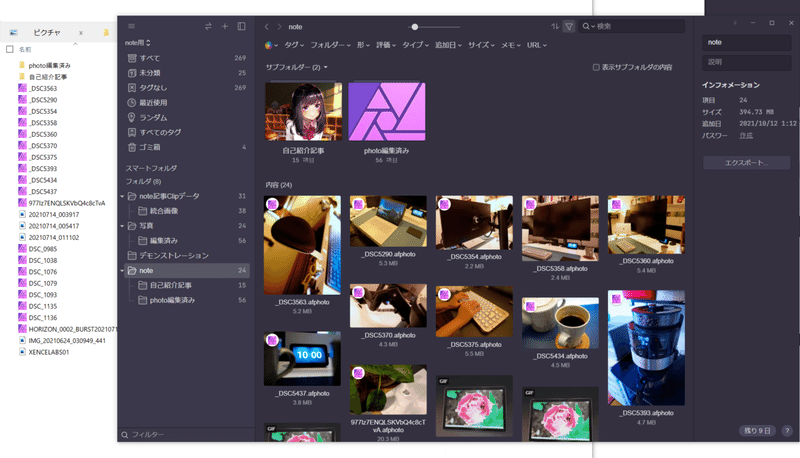The height and width of the screenshot is (458, 800).
Task: Open the メモ filter dropdown
Action: point(511,45)
